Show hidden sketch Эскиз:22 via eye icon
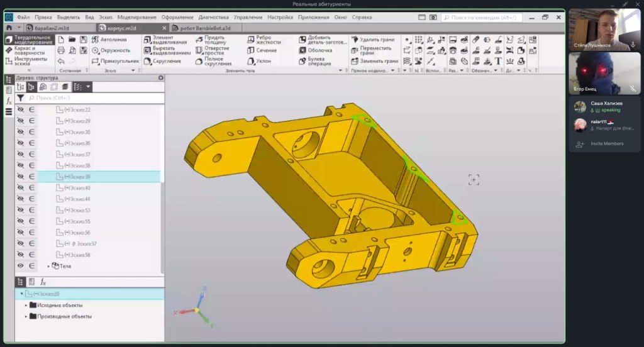Viewport: 644px width, 347px height. coord(20,109)
